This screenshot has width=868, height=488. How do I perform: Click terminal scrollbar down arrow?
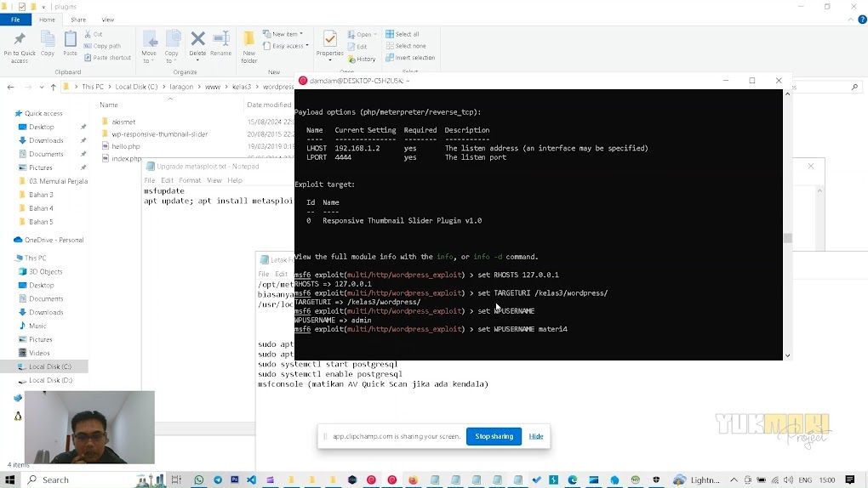788,355
